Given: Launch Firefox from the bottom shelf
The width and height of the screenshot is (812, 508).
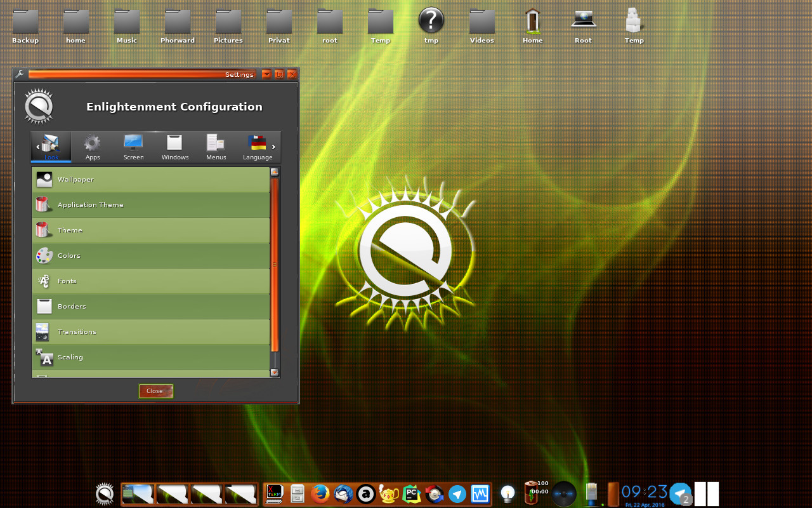Looking at the screenshot, I should 321,493.
